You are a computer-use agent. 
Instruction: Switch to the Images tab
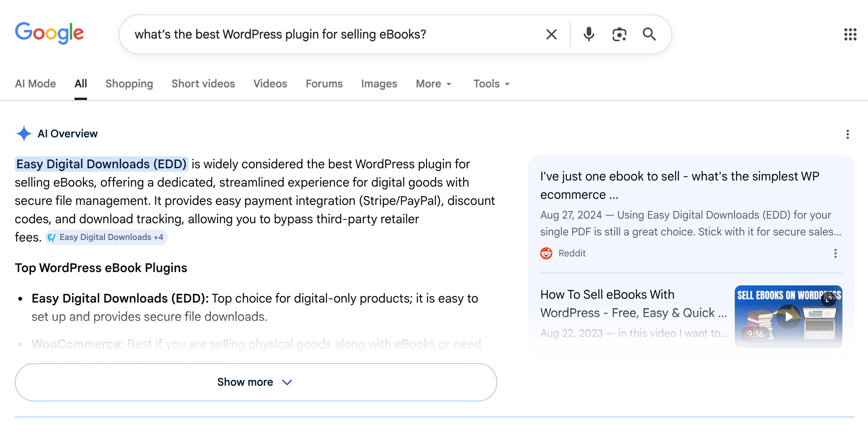coord(379,84)
